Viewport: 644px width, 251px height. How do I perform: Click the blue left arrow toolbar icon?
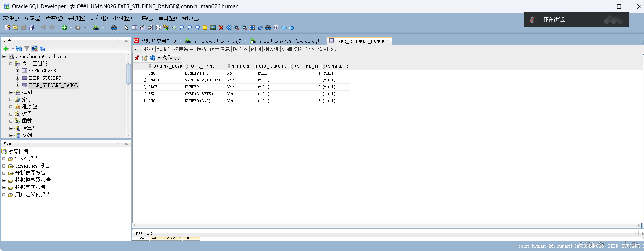284,28
